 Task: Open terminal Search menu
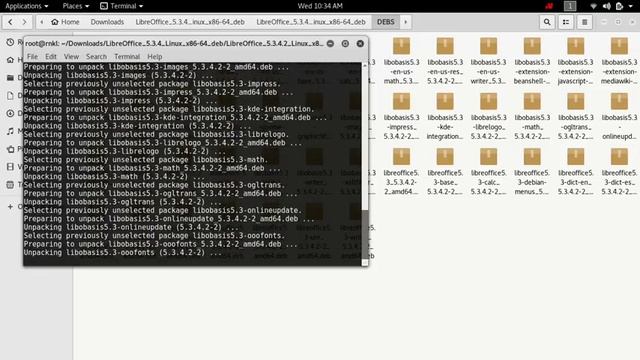96,56
